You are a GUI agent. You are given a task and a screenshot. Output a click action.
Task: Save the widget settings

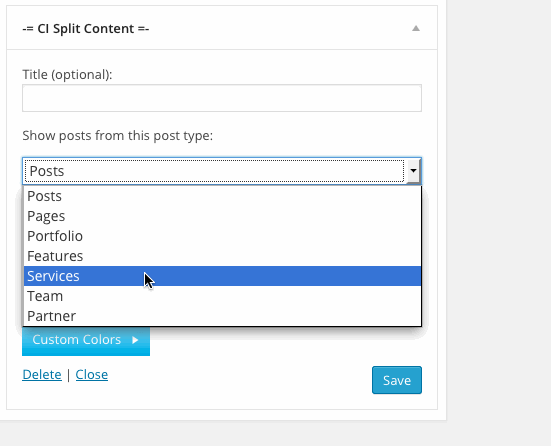(x=397, y=380)
